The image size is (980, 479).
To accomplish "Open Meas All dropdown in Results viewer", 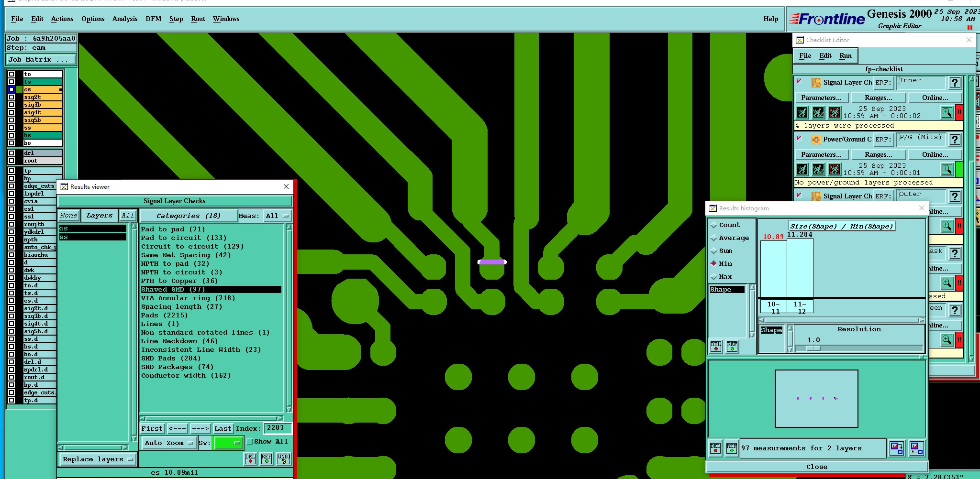I will [x=277, y=216].
